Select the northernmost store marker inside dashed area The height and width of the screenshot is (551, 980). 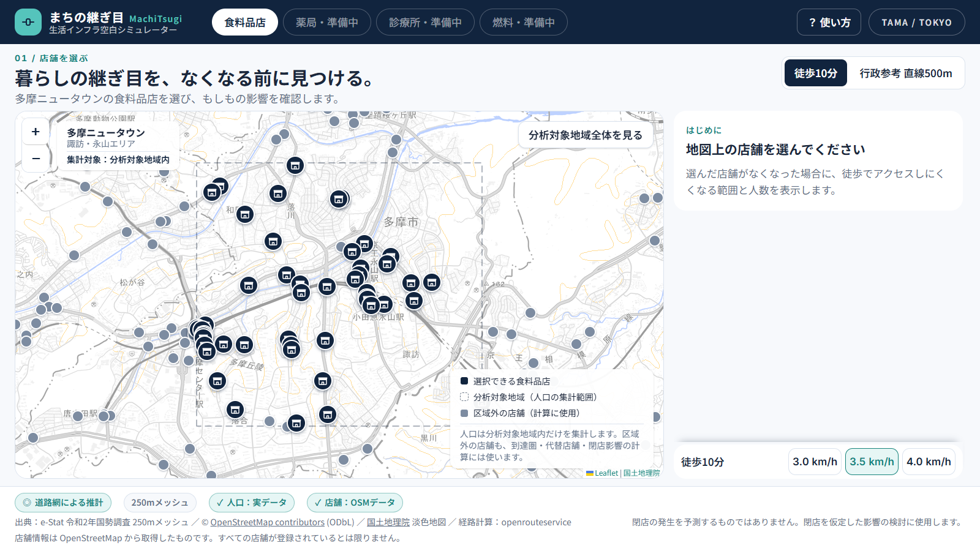(295, 165)
